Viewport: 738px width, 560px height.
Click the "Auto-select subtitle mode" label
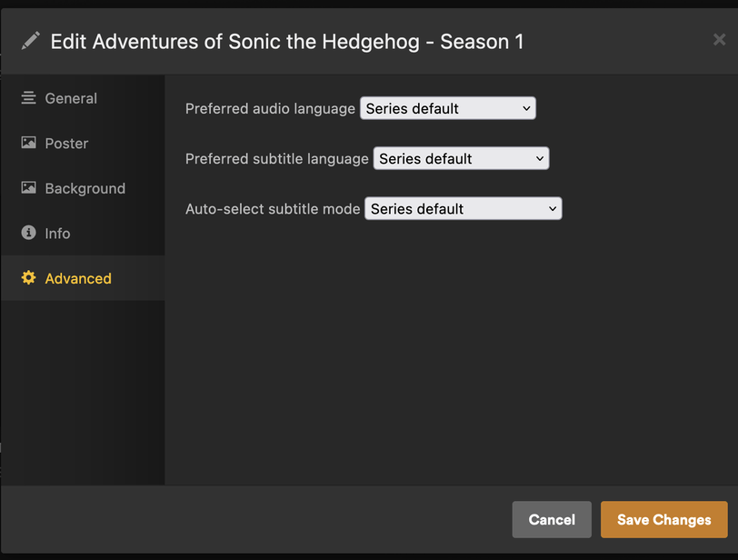tap(273, 209)
